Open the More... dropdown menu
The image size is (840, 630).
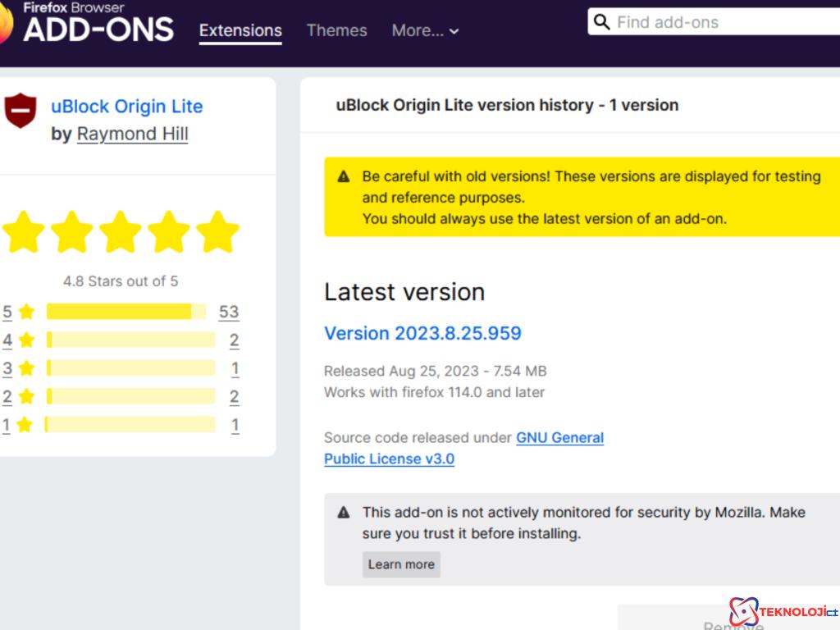click(418, 30)
